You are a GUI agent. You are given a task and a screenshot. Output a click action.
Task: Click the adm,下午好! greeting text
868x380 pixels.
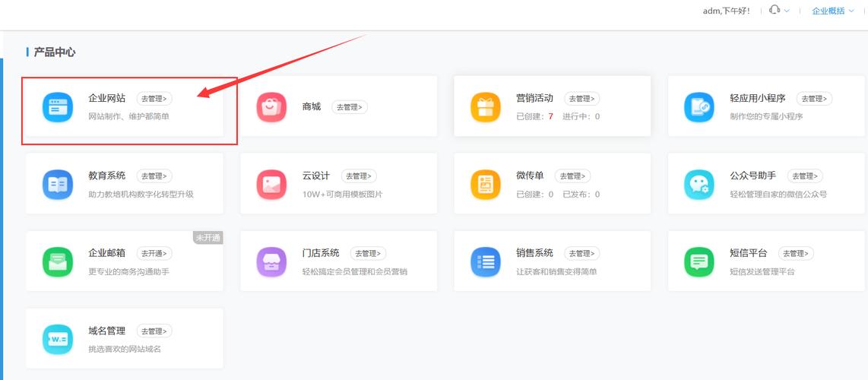727,11
